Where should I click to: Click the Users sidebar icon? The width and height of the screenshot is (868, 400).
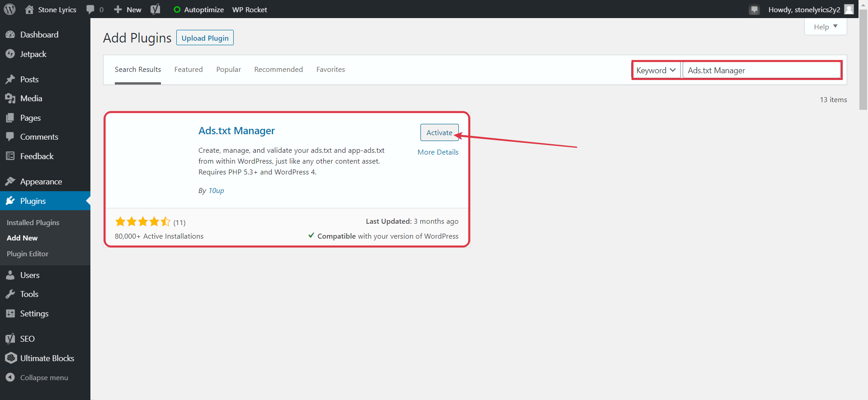10,275
